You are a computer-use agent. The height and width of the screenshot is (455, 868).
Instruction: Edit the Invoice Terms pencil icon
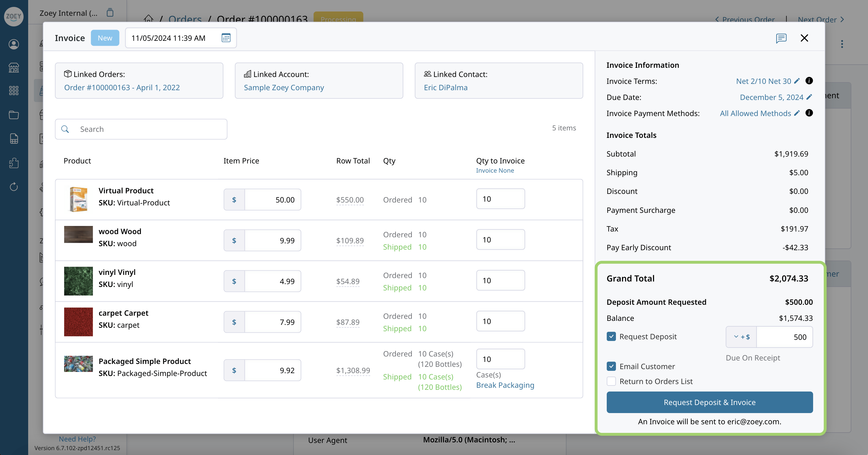pyautogui.click(x=796, y=81)
